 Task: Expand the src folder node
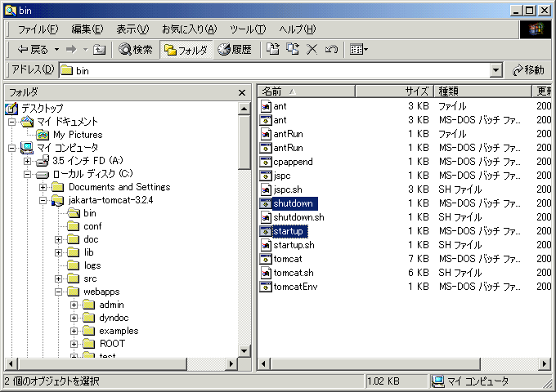click(59, 279)
